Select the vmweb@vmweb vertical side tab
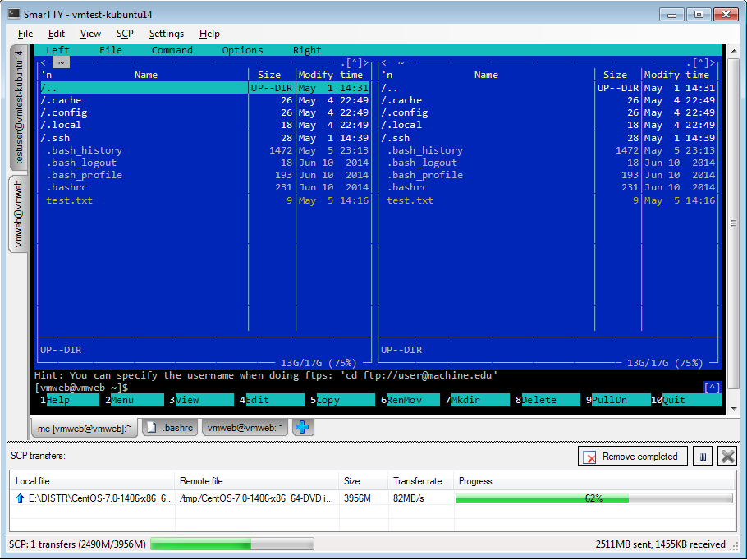Viewport: 747px width, 560px height. point(18,213)
